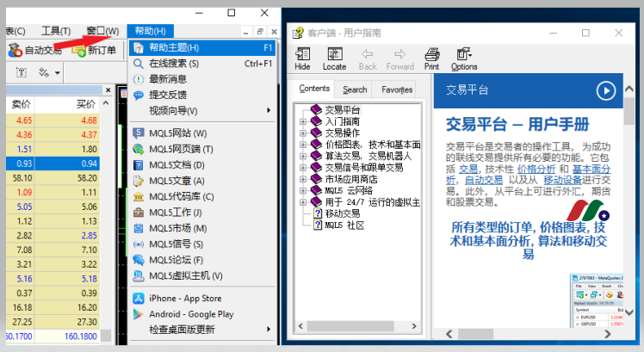Viewport: 644px width, 352px height.
Task: Click the 160.1800 buy price cell
Action: click(68, 337)
